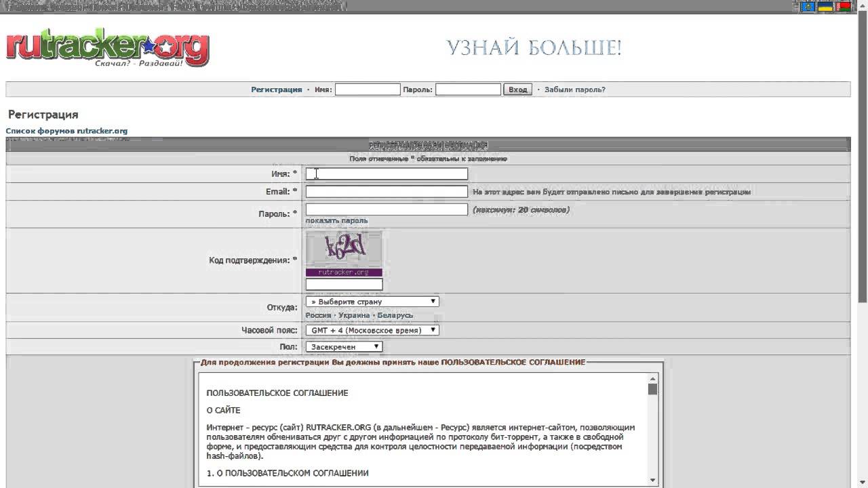The image size is (868, 488).
Task: Click the Belarus flag icon
Action: [843, 7]
